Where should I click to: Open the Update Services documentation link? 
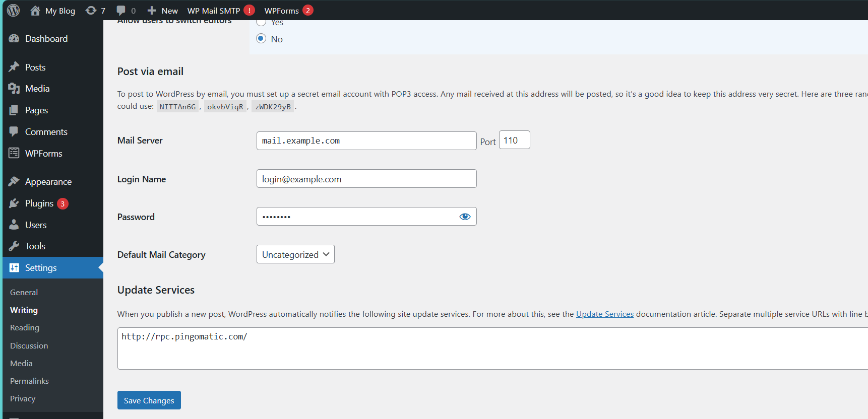(x=605, y=314)
